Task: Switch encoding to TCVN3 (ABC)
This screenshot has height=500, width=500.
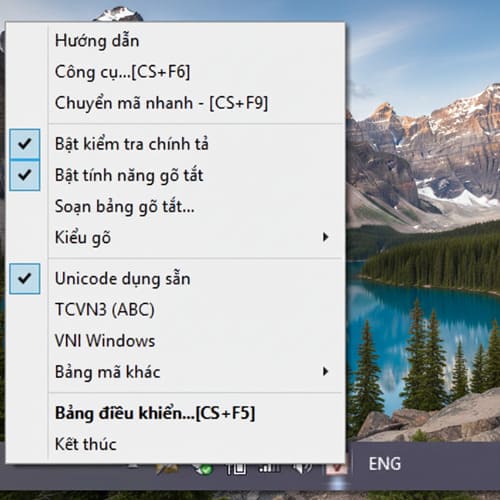Action: point(176,310)
